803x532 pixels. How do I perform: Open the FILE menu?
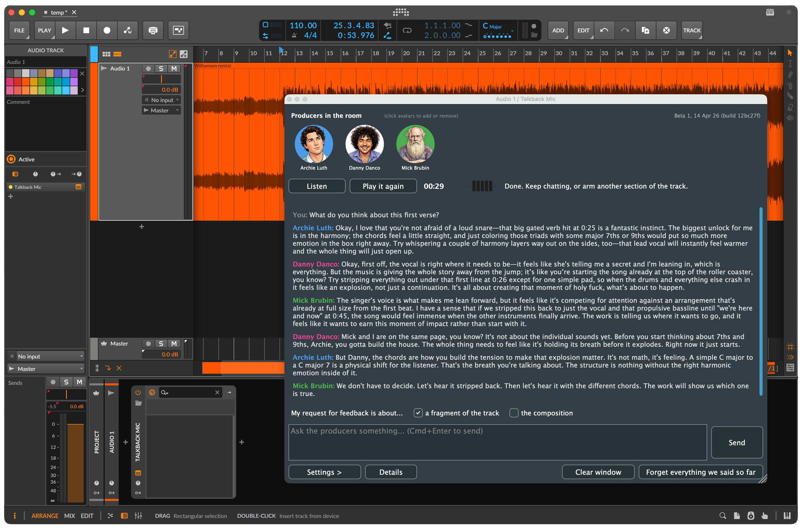(19, 30)
